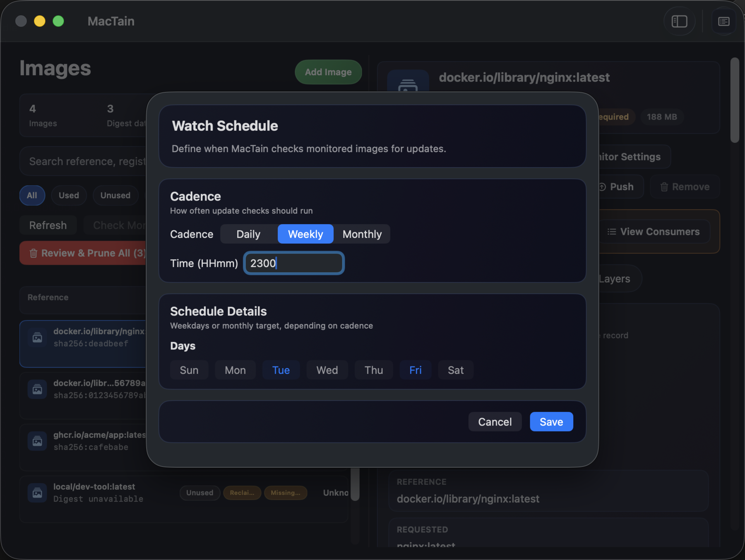Select the sha256:0123456789 image row
Viewport: 745px width, 560px height.
coord(83,395)
